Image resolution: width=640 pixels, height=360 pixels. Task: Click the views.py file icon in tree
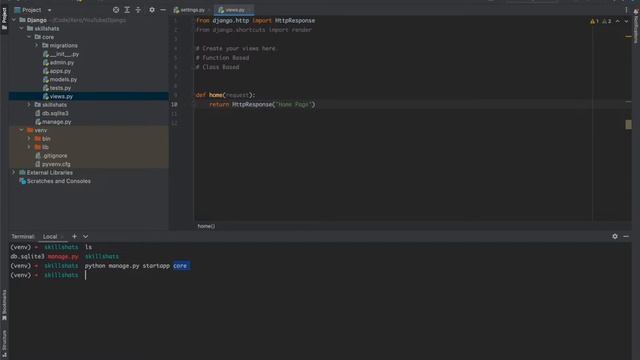coord(46,96)
